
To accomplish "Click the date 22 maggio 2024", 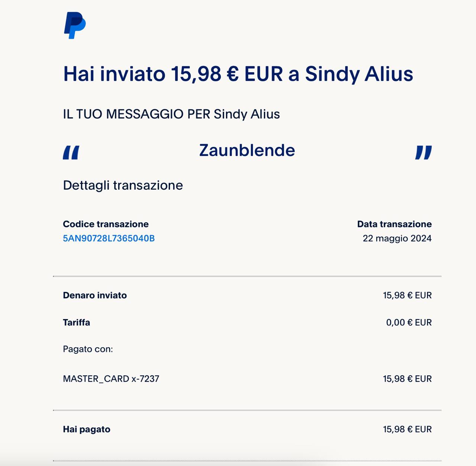I will click(397, 238).
